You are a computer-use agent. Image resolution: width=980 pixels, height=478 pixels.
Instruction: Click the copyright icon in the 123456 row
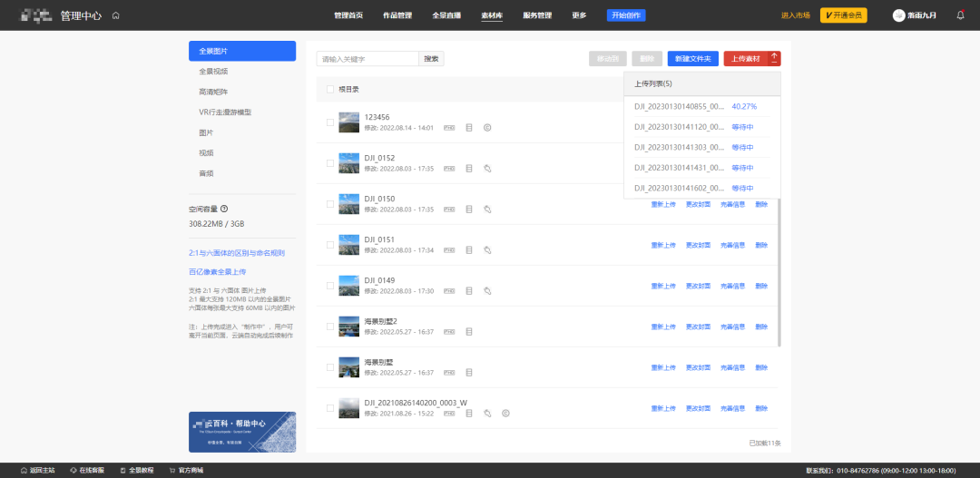[487, 128]
